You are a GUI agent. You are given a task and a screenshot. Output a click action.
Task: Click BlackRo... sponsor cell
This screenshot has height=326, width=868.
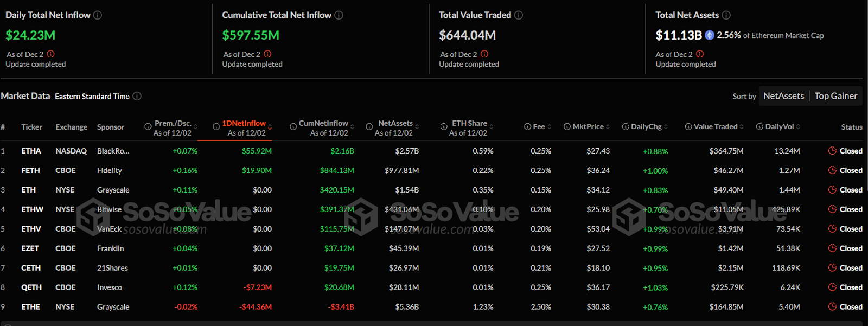[113, 151]
